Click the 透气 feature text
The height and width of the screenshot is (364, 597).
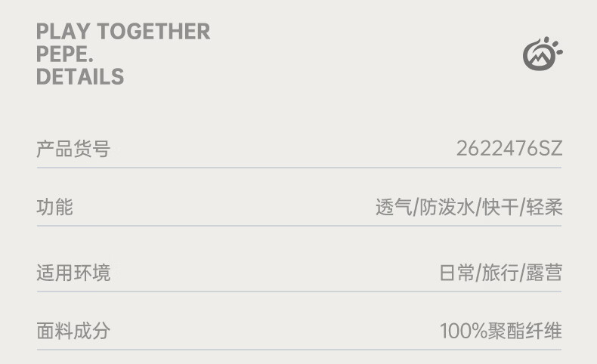tap(394, 208)
